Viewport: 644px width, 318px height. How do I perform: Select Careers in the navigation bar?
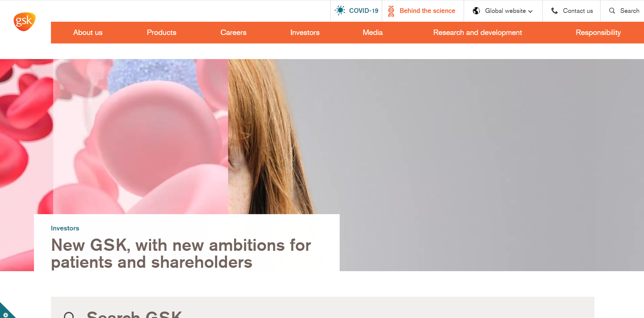point(233,33)
